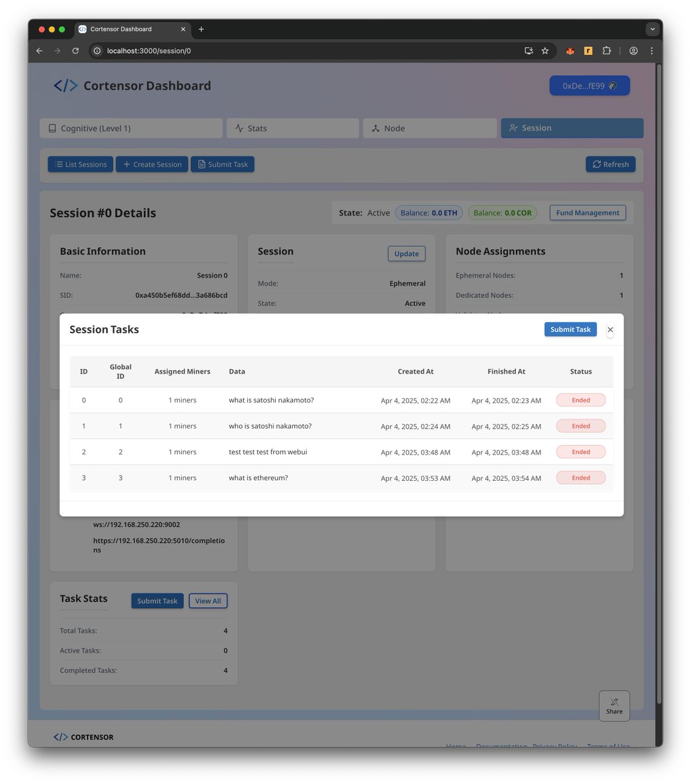Image resolution: width=691 pixels, height=784 pixels.
Task: Click the 'what is satoshi nakamoto?' task row
Action: coord(341,400)
